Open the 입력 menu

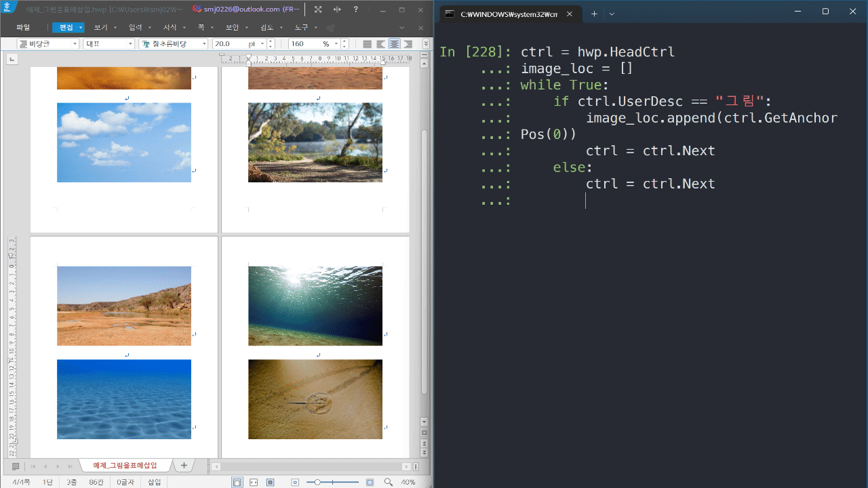coord(136,27)
